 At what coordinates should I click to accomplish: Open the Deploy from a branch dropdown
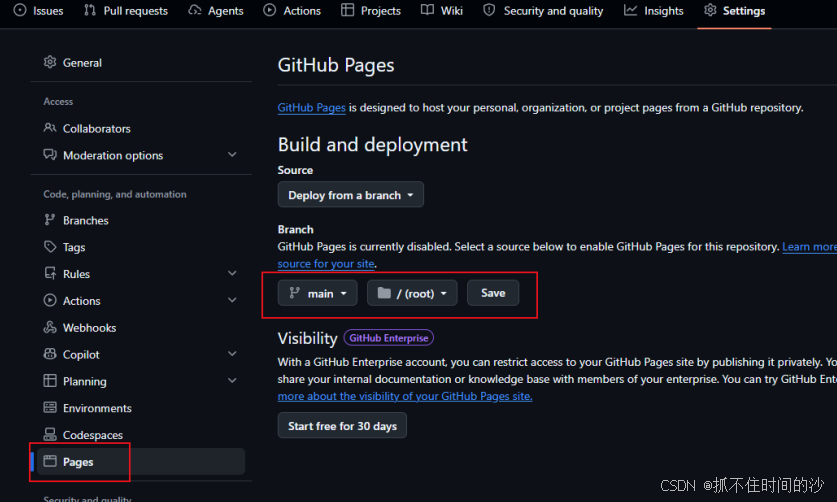(x=351, y=194)
